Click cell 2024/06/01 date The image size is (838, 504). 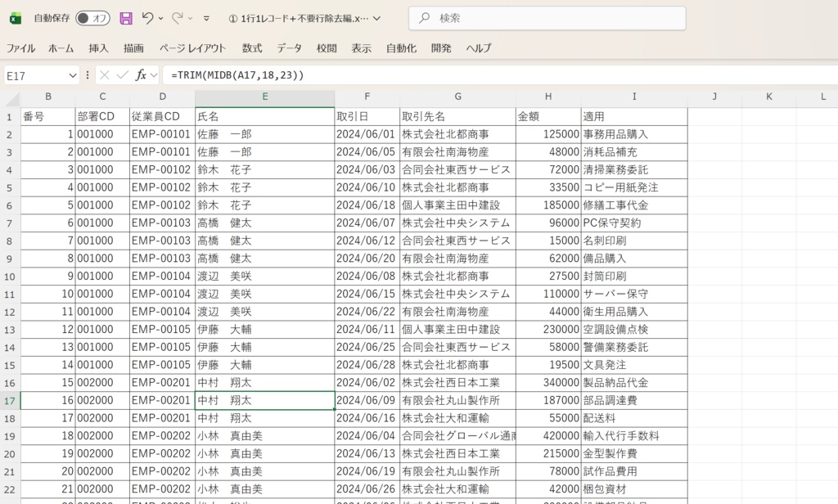(x=367, y=134)
